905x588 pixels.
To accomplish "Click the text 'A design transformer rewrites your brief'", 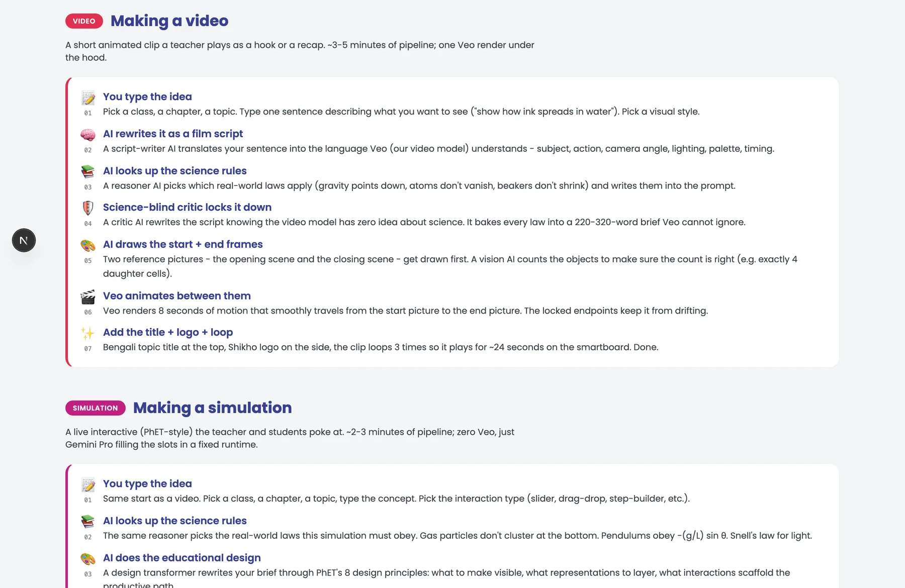I will tap(446, 579).
